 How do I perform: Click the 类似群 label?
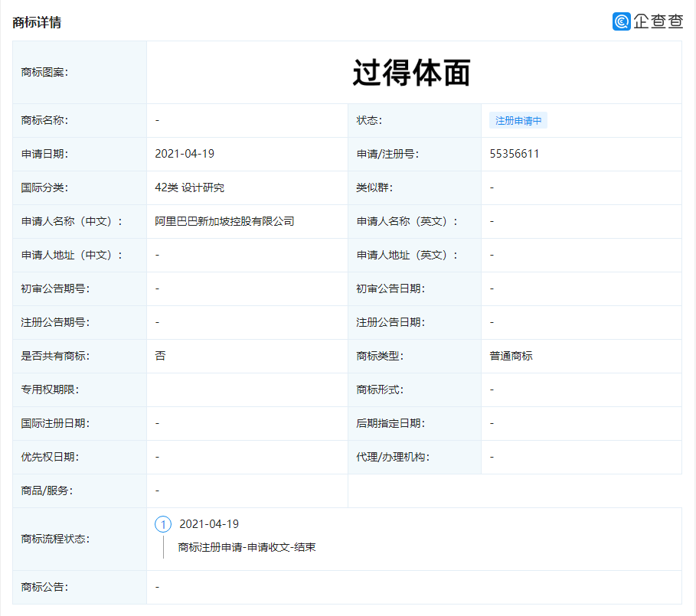[x=374, y=187]
